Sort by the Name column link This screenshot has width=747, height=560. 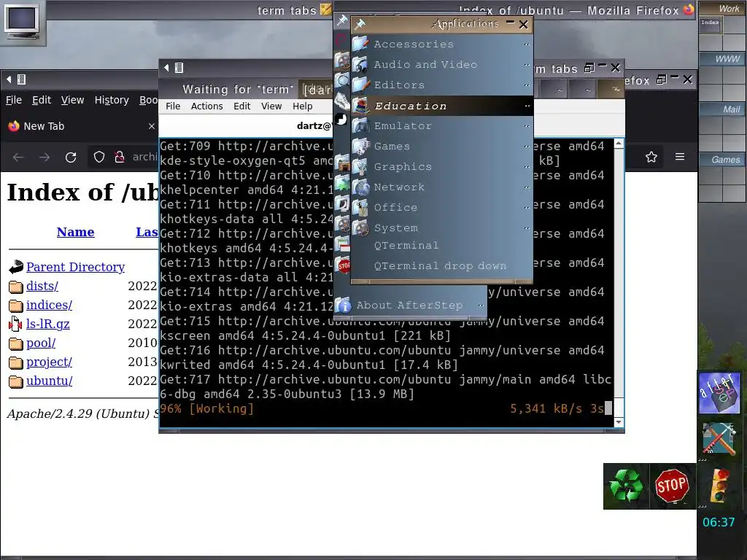tap(75, 232)
